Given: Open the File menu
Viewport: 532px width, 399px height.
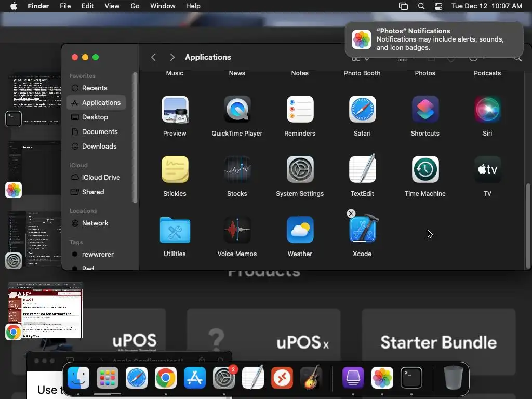Looking at the screenshot, I should point(65,6).
